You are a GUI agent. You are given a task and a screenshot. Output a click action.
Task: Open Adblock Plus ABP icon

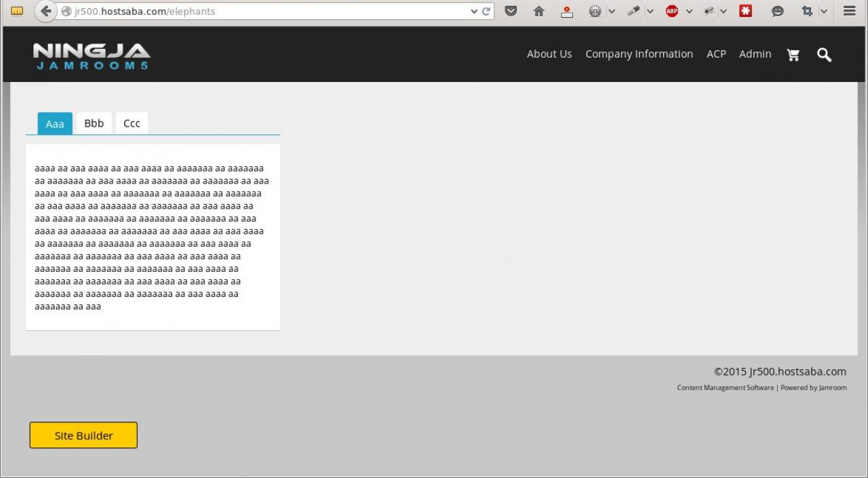[672, 11]
